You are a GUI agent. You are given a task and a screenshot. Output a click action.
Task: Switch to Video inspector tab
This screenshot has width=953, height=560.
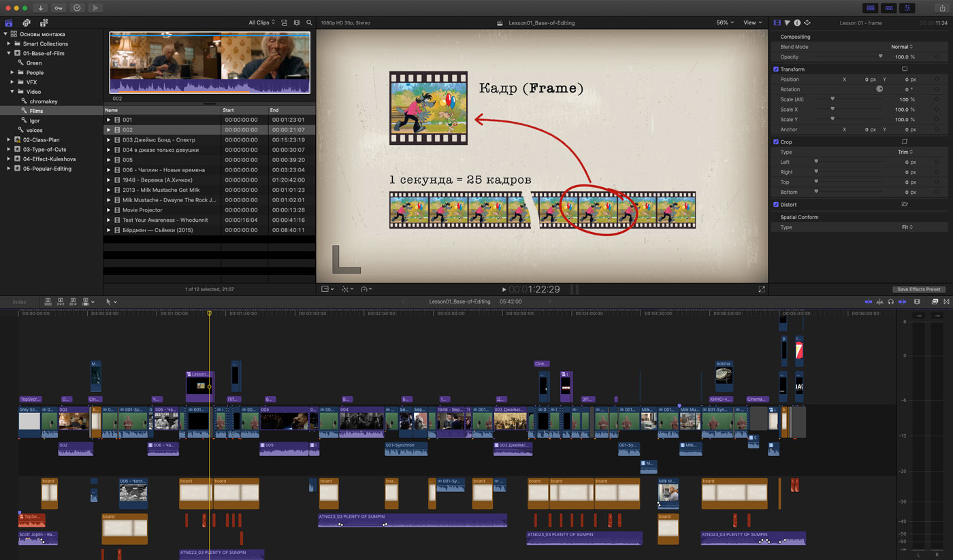click(777, 22)
